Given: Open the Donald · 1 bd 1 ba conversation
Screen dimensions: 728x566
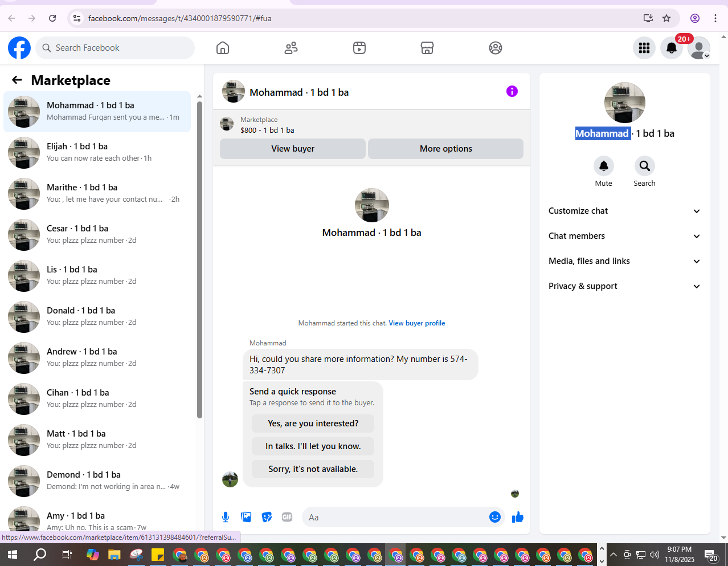Looking at the screenshot, I should tap(97, 317).
